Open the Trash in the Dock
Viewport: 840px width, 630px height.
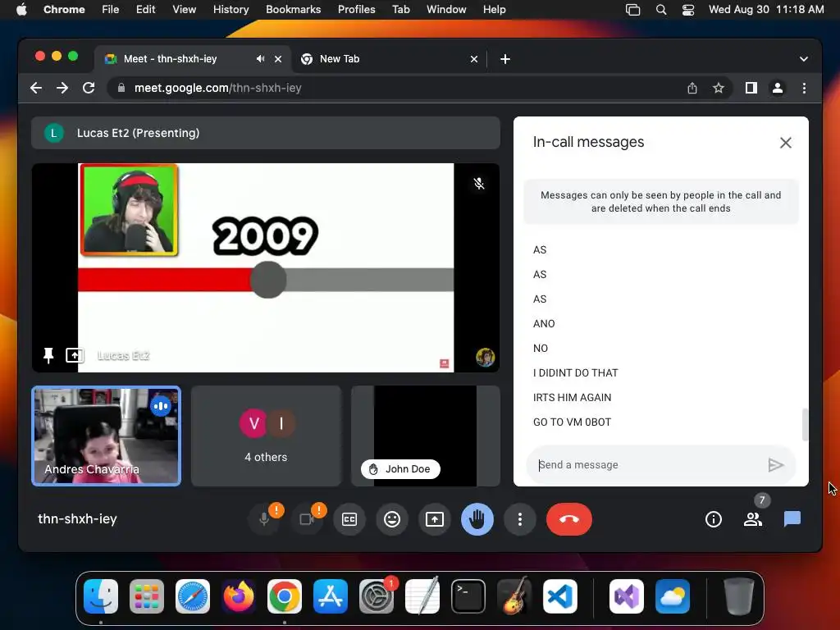pyautogui.click(x=739, y=596)
